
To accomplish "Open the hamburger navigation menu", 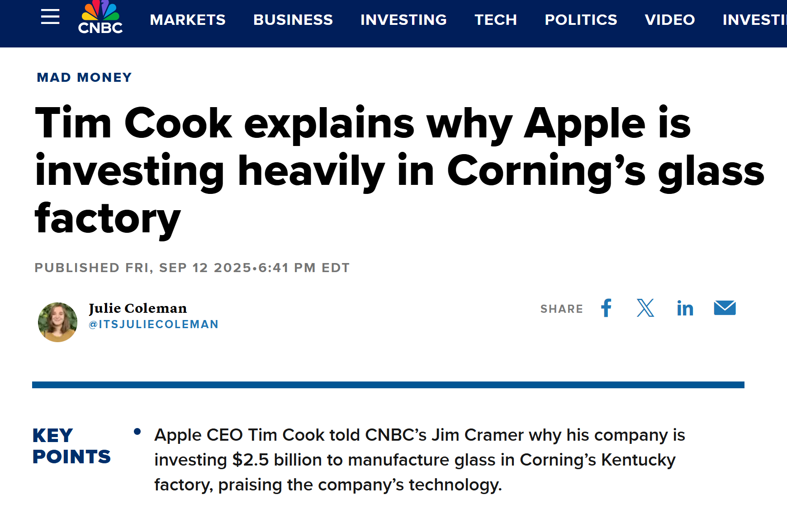I will [x=50, y=17].
